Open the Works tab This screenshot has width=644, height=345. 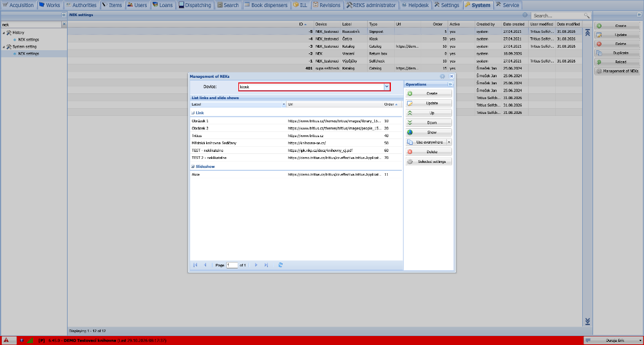pyautogui.click(x=50, y=5)
